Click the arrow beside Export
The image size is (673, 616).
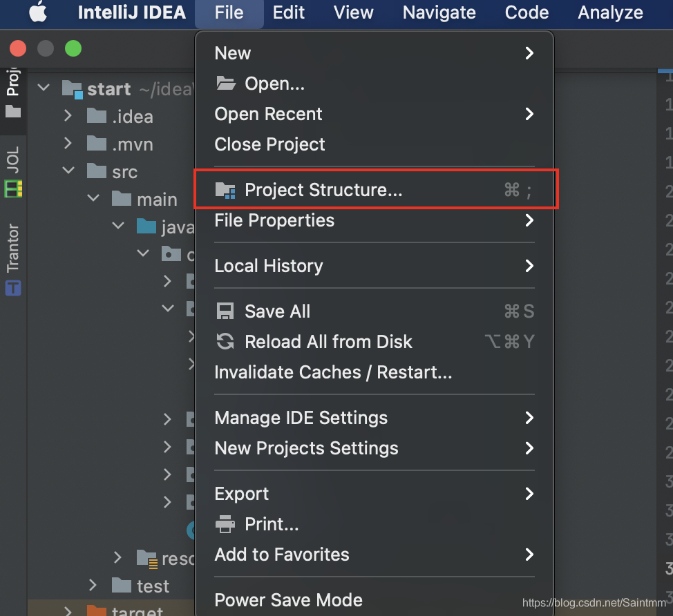pyautogui.click(x=530, y=494)
